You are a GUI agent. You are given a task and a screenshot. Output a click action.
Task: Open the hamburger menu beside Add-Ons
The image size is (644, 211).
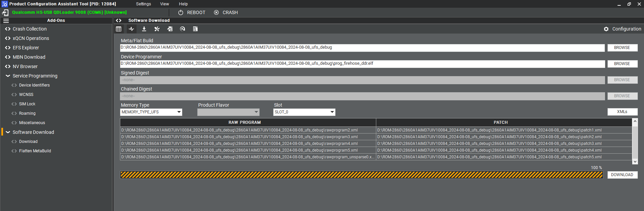(6, 20)
